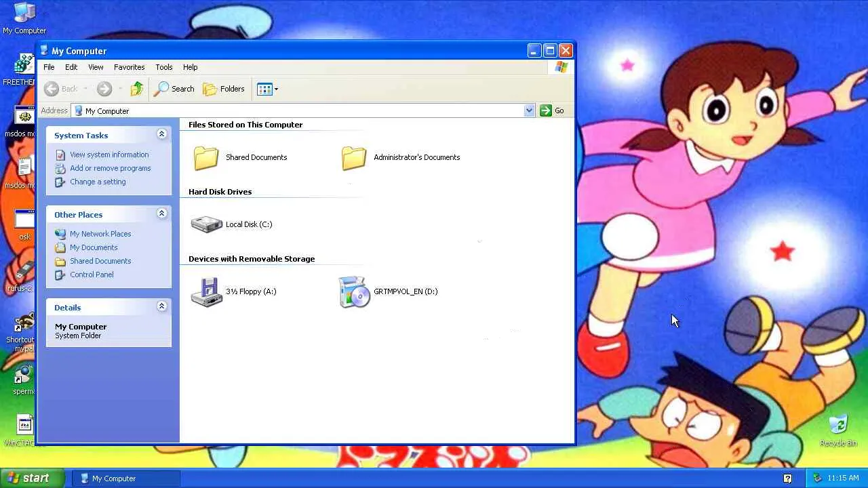Select the GRTMPVOL_EN (D:) disc icon
The image size is (868, 488).
coord(354,292)
